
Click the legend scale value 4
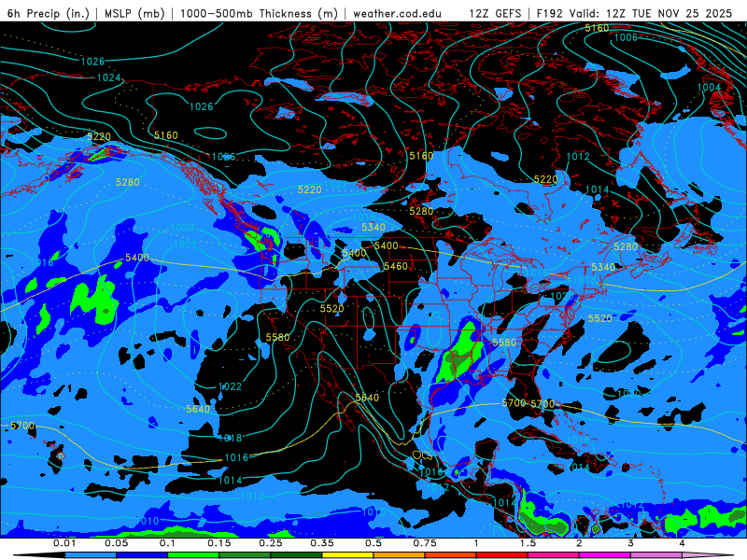tap(683, 543)
